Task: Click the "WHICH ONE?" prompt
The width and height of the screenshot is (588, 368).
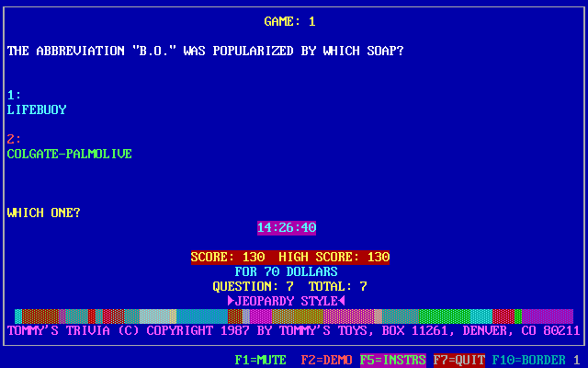Action: pos(43,213)
